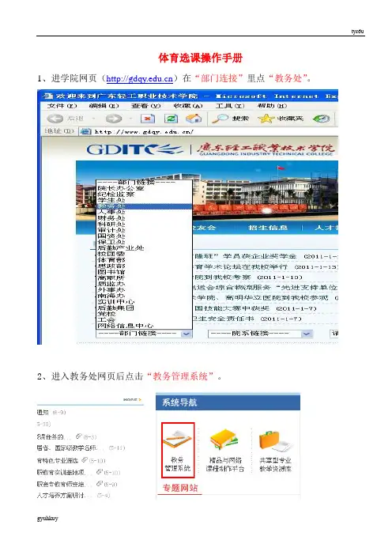
Task: Open news item 安全责任书 (2011-1-7)
Action: (247, 319)
